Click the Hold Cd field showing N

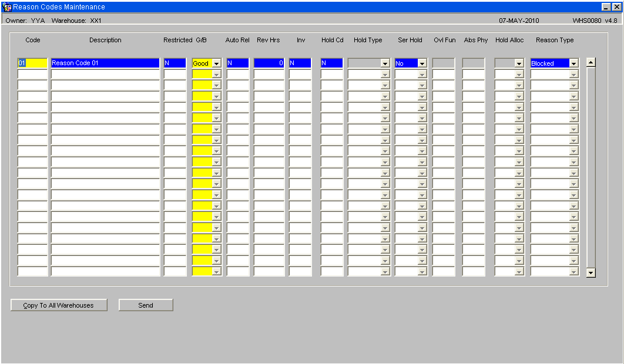(331, 63)
